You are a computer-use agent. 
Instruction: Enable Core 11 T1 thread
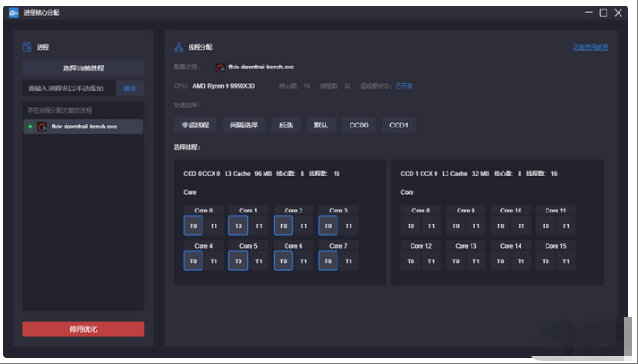click(x=566, y=225)
